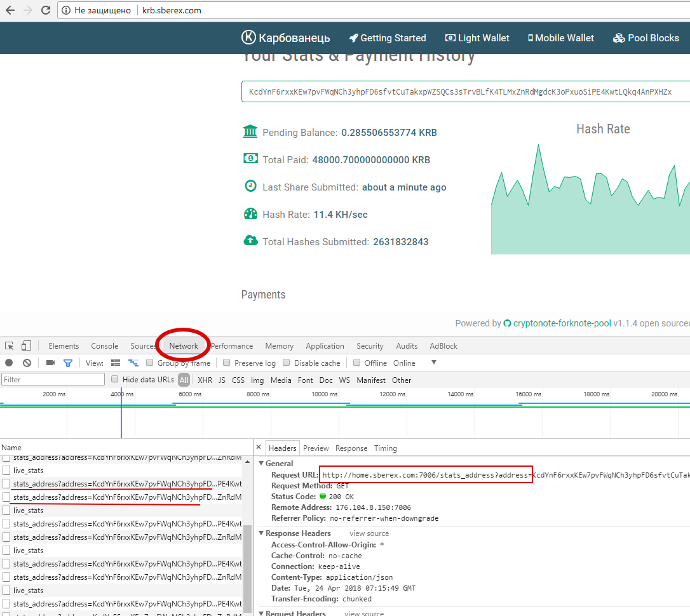Open Light Wallet link
690x616 pixels.
pyautogui.click(x=477, y=38)
